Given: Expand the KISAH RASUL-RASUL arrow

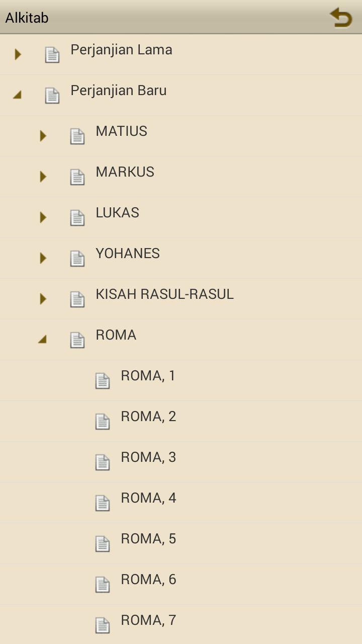Looking at the screenshot, I should pos(43,299).
